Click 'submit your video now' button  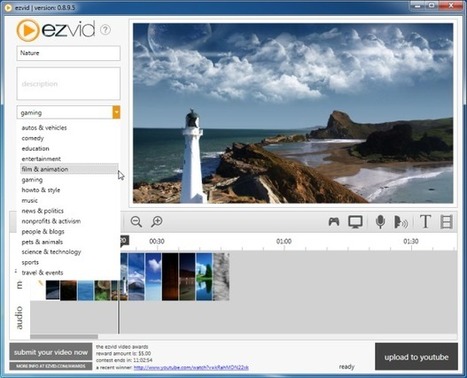(x=51, y=352)
